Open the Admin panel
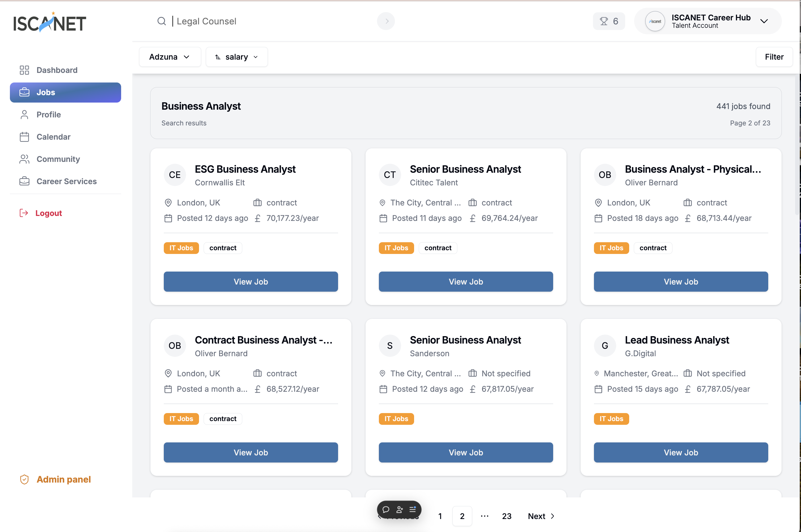 [x=63, y=479]
